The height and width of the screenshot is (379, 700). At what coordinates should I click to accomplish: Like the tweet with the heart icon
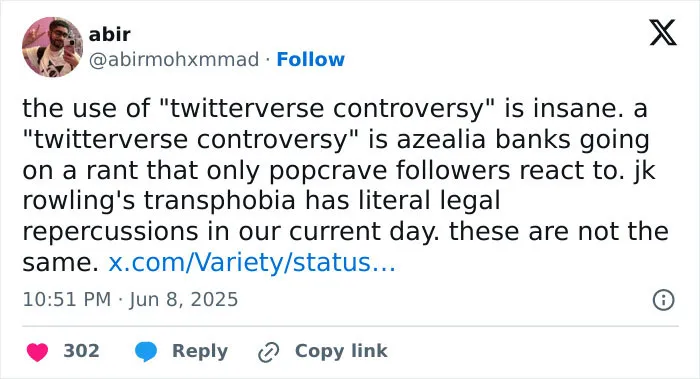[38, 352]
